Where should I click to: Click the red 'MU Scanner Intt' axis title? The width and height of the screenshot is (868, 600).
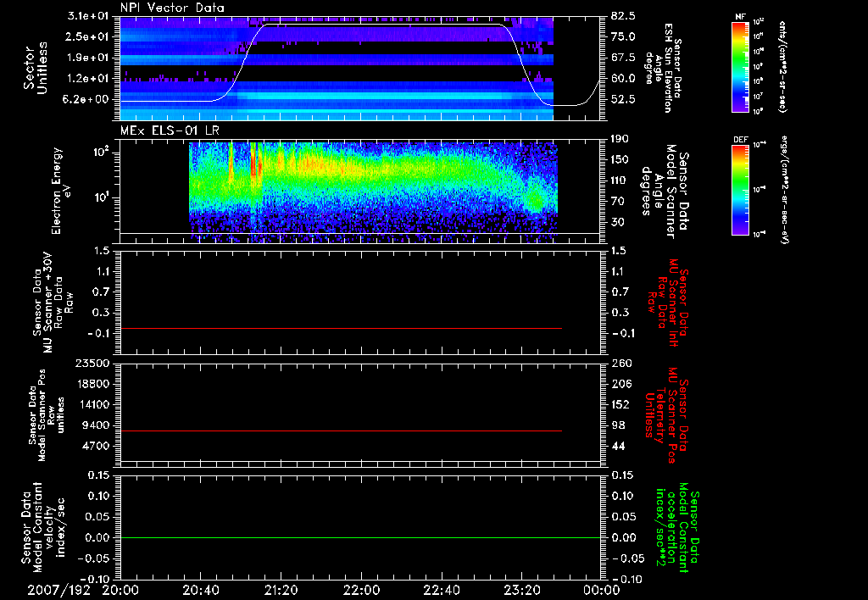click(x=667, y=303)
